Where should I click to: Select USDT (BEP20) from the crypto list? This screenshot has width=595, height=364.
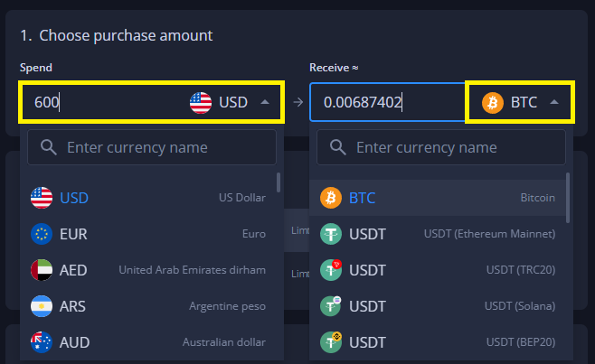(x=439, y=342)
